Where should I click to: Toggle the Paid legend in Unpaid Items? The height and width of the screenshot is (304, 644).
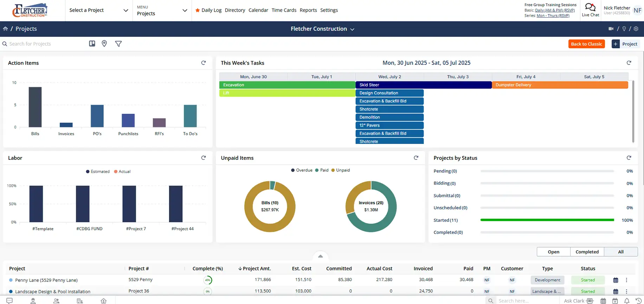click(322, 170)
